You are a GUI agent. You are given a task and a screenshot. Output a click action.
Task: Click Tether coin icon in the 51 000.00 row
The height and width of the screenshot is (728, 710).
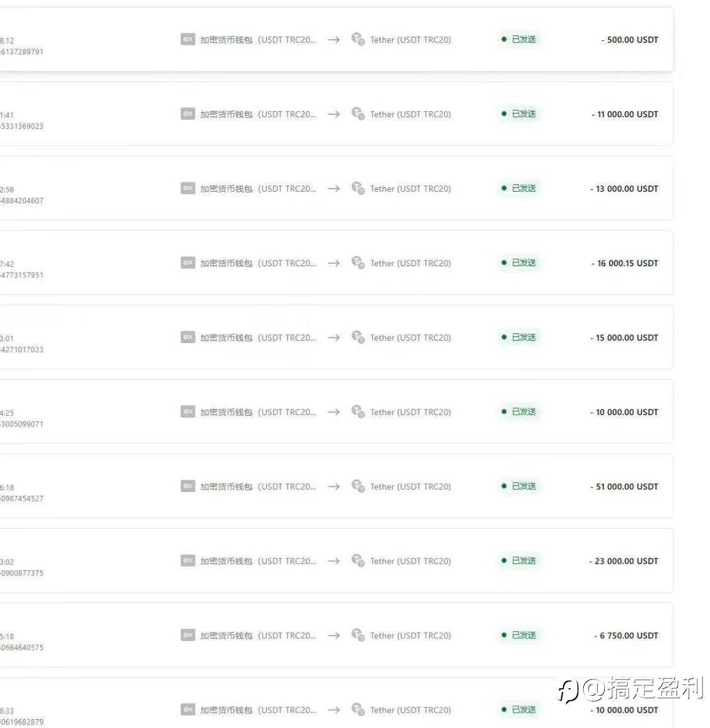click(x=358, y=486)
